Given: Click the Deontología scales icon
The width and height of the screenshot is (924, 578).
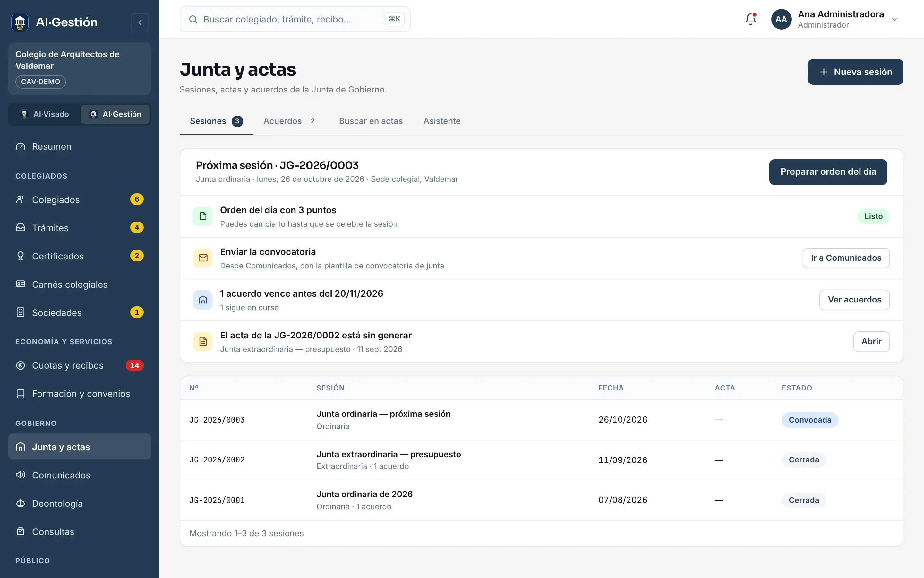Looking at the screenshot, I should [x=20, y=504].
